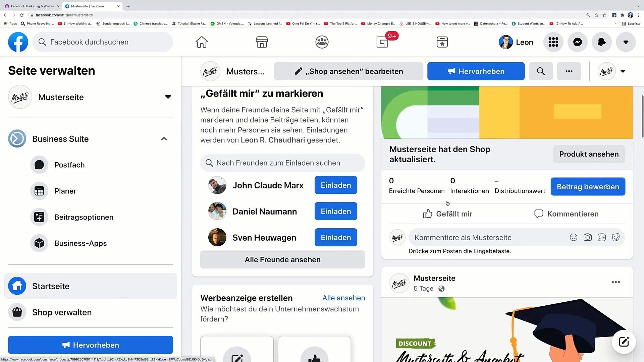Expand the Musterseite dropdown arrow

(x=168, y=97)
